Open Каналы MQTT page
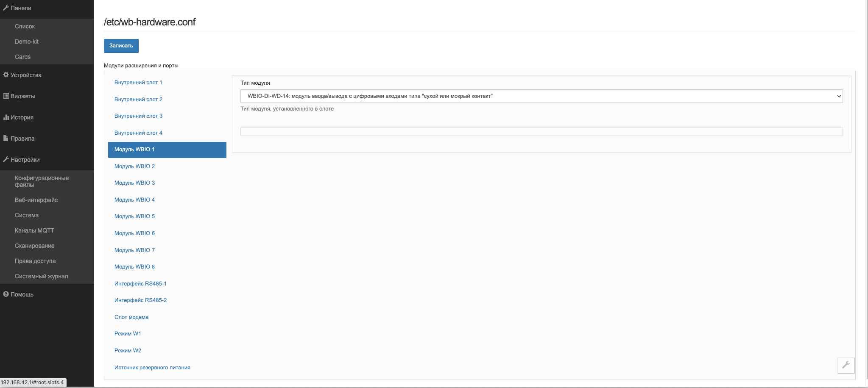868x388 pixels. (34, 230)
